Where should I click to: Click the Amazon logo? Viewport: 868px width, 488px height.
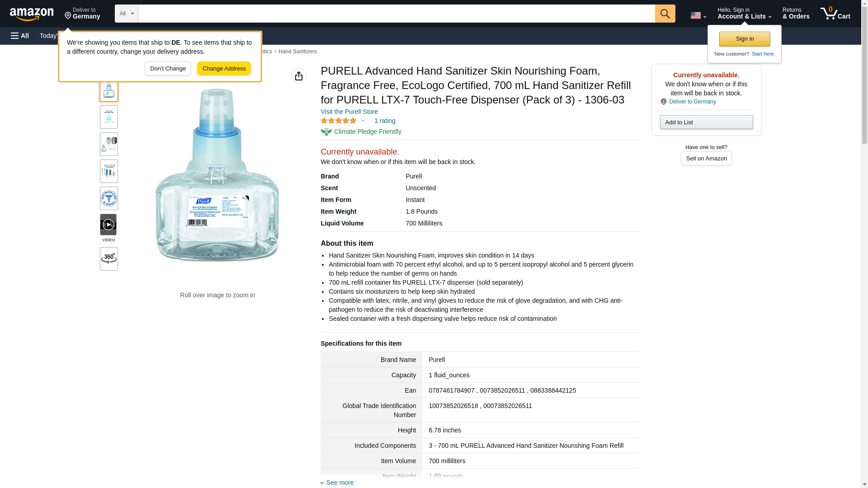[x=32, y=14]
